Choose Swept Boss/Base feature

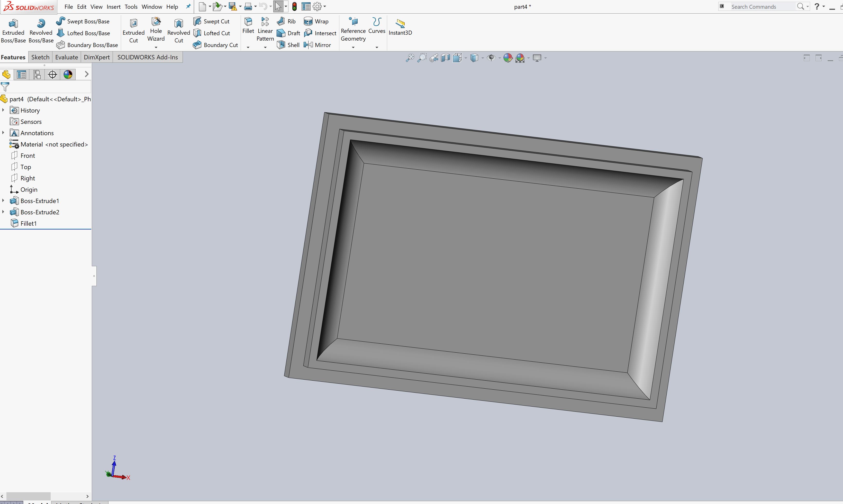[x=83, y=21]
